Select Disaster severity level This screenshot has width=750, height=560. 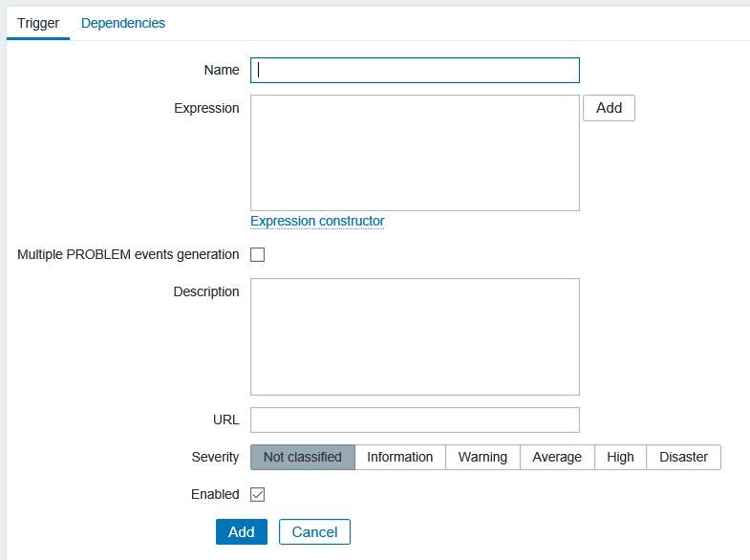pyautogui.click(x=683, y=457)
